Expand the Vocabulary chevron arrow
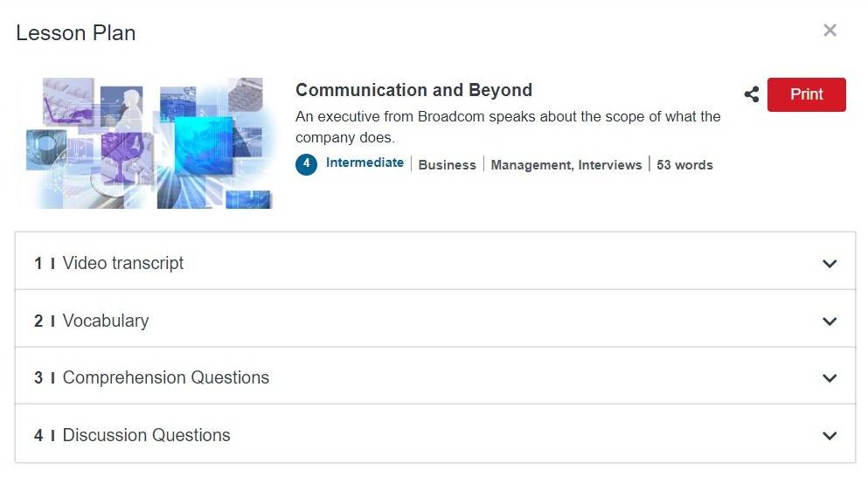Image resolution: width=868 pixels, height=477 pixels. pyautogui.click(x=830, y=321)
